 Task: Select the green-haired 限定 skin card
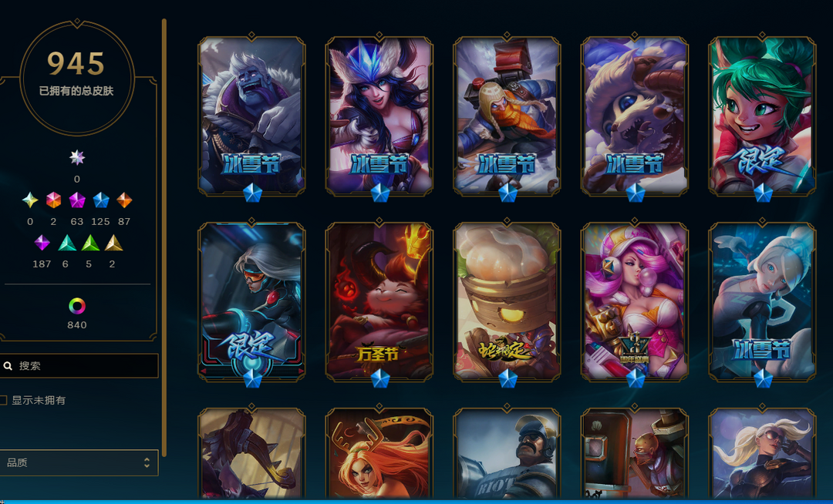[x=762, y=116]
